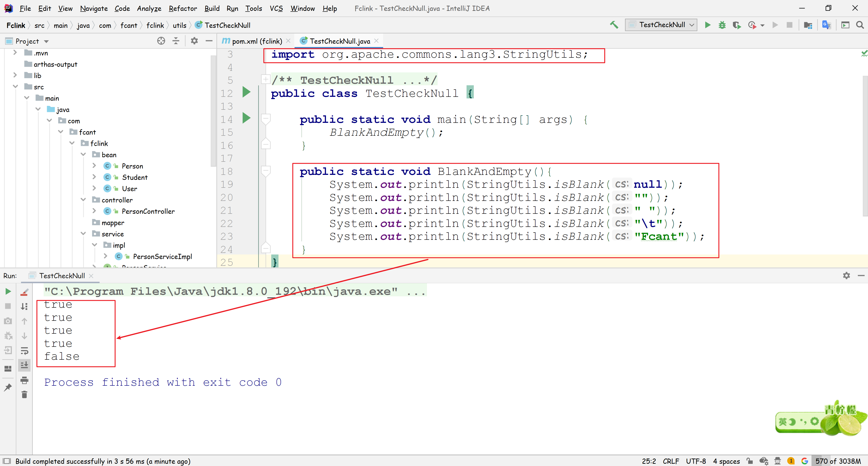Click the run gutter arrow beside main method
Screen dimensions: 868x466
pos(246,118)
